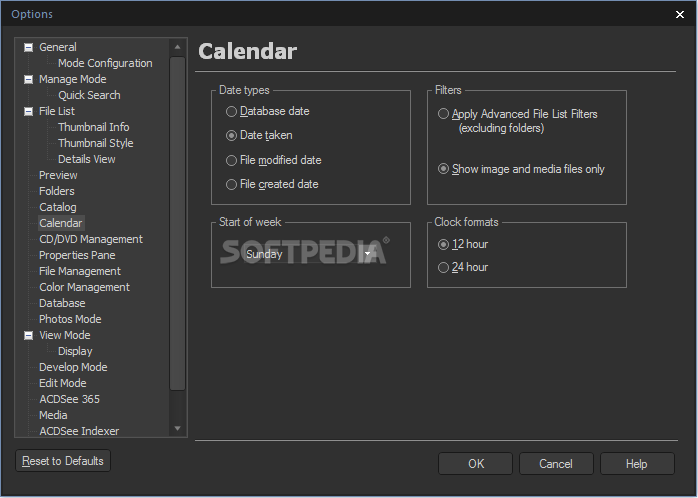Viewport: 698px width, 498px height.
Task: Enable Apply Advanced File List Filters
Action: [x=443, y=114]
